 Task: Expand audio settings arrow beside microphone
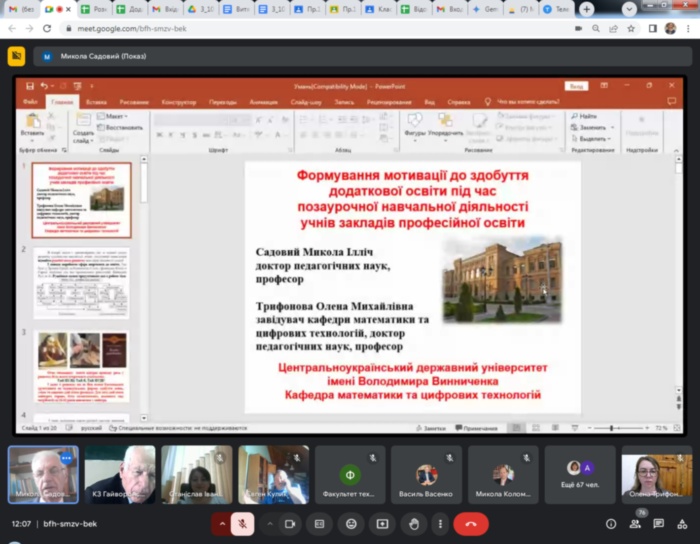pyautogui.click(x=220, y=523)
